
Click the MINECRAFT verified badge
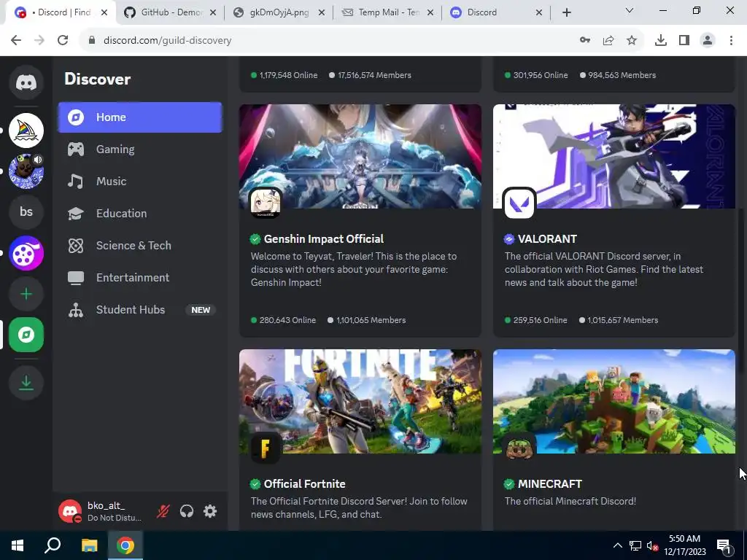tap(508, 484)
